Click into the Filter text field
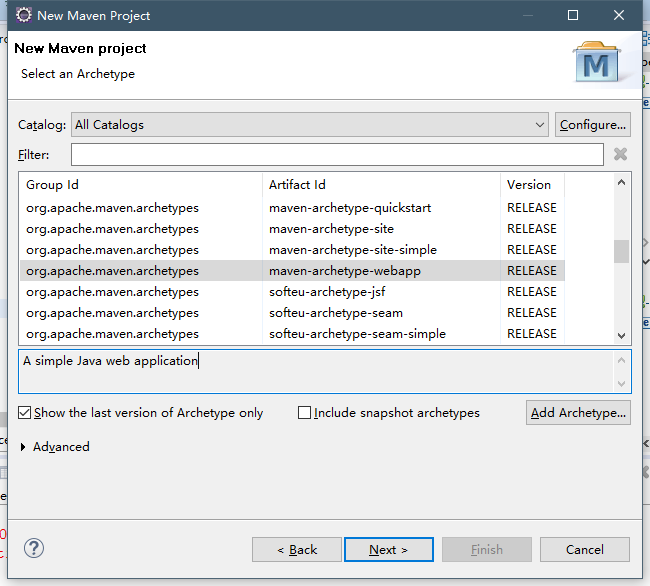Image resolution: width=650 pixels, height=586 pixels. [337, 155]
